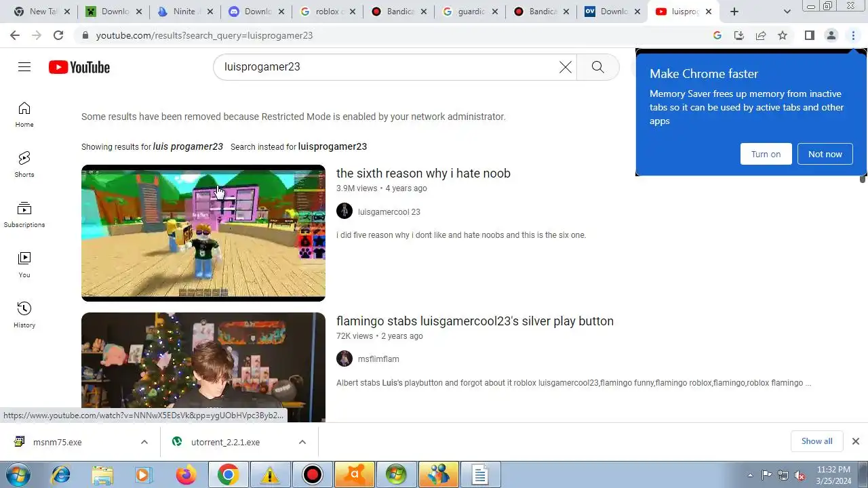Screen dimensions: 868x488
Task: Click the muted volume tray icon
Action: point(800,475)
